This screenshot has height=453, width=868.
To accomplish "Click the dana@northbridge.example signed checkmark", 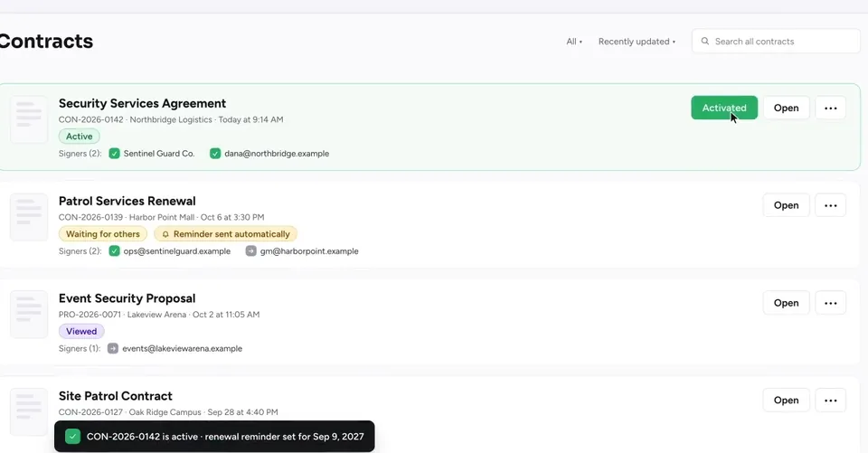I will tap(215, 154).
